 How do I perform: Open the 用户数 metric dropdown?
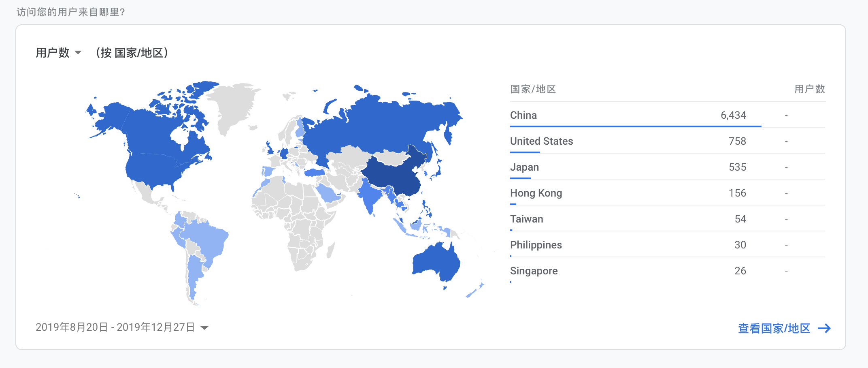pyautogui.click(x=59, y=53)
